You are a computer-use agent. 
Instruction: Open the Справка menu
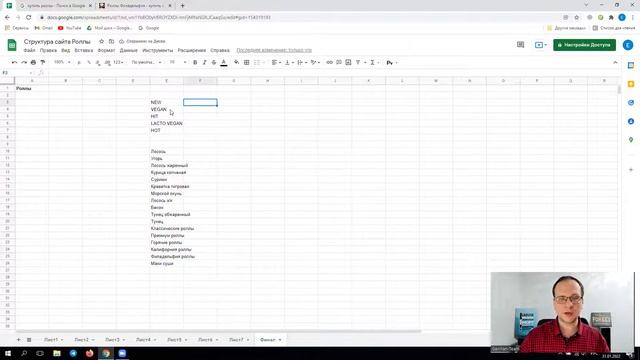(x=220, y=50)
